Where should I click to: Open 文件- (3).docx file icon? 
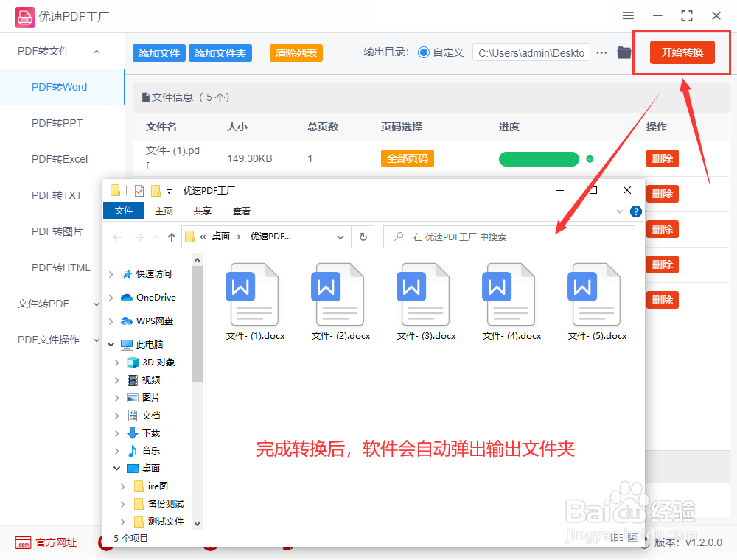[426, 295]
